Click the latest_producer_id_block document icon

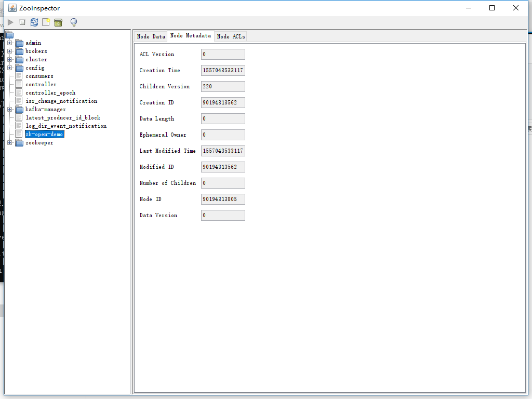[x=19, y=118]
